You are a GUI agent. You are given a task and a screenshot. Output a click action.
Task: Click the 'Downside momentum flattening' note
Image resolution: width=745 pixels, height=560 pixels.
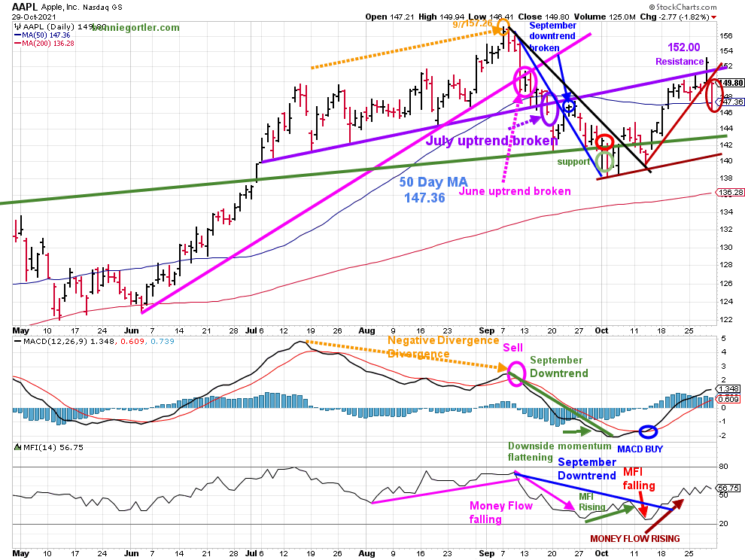(559, 452)
